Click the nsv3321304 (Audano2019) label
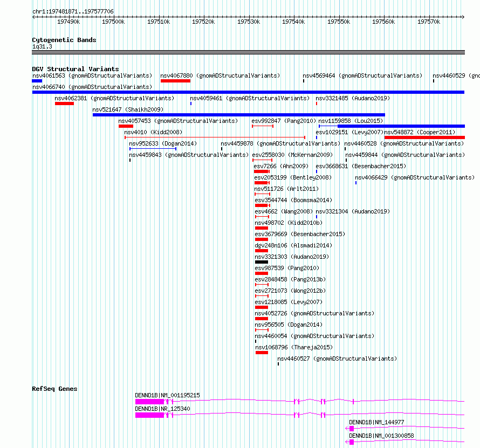This screenshot has height=448, width=480. pos(353,211)
